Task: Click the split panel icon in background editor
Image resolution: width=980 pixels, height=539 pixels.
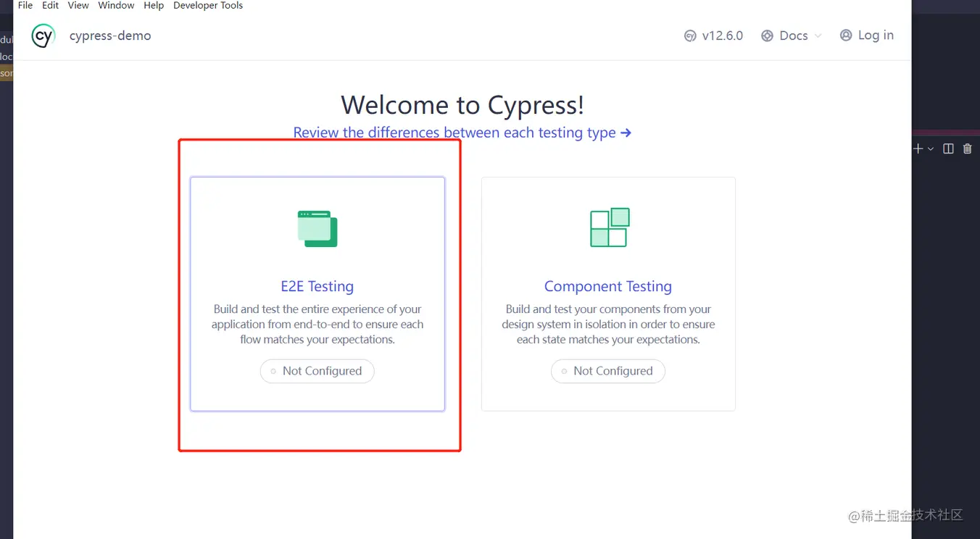Action: coord(948,149)
